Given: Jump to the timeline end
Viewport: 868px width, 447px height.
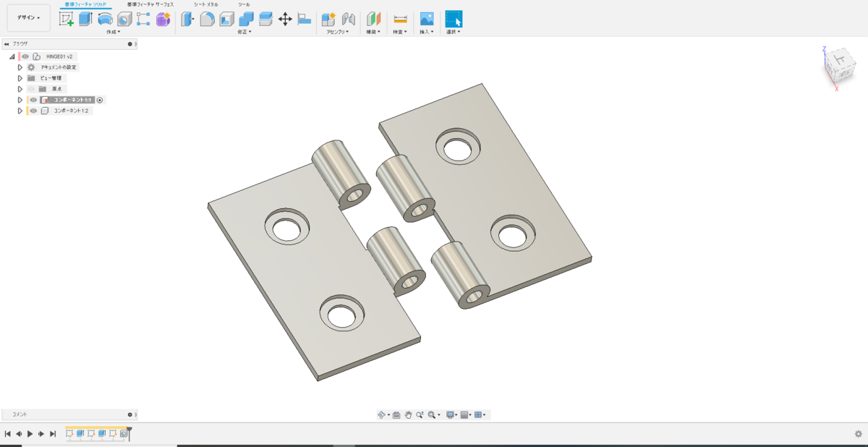Looking at the screenshot, I should pyautogui.click(x=53, y=434).
